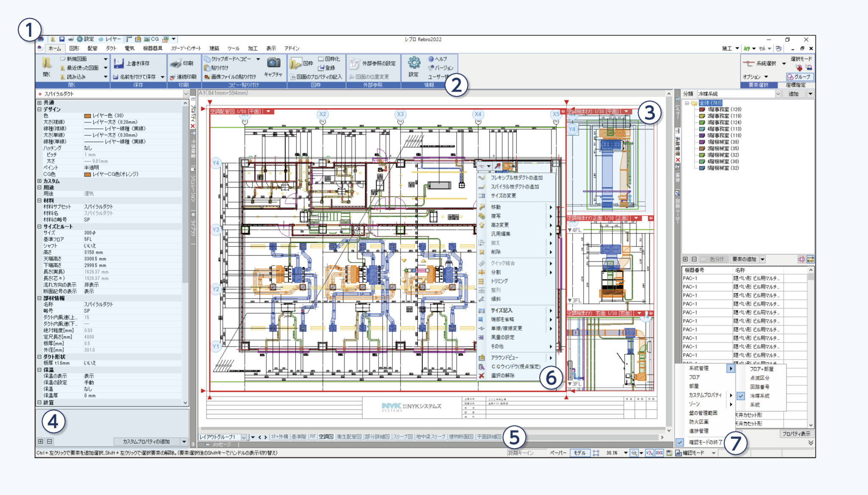The height and width of the screenshot is (495, 868).
Task: Open the ダクト ribbon tab
Action: 111,48
